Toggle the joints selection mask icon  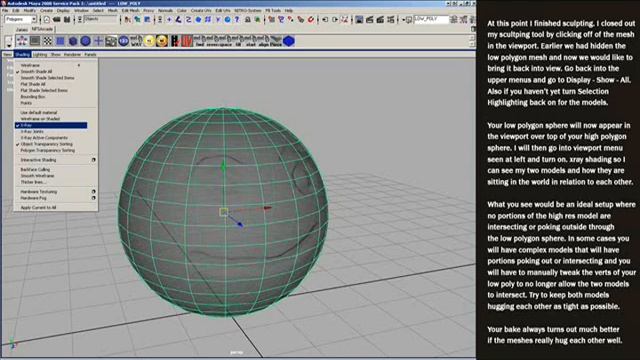[178, 19]
